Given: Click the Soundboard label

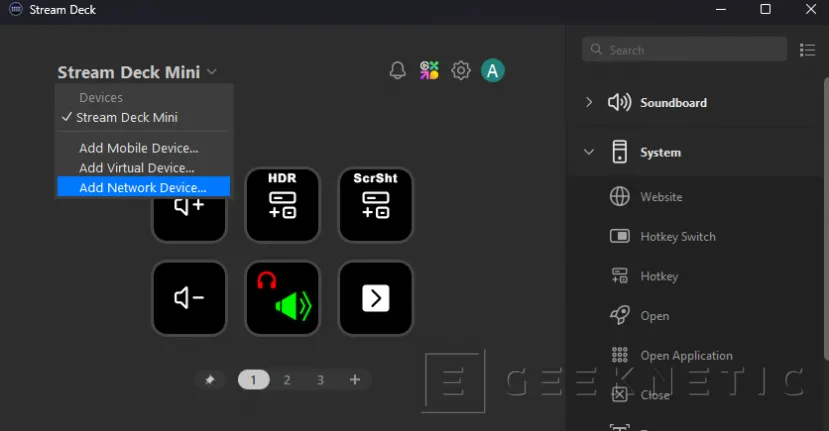Looking at the screenshot, I should coord(674,103).
